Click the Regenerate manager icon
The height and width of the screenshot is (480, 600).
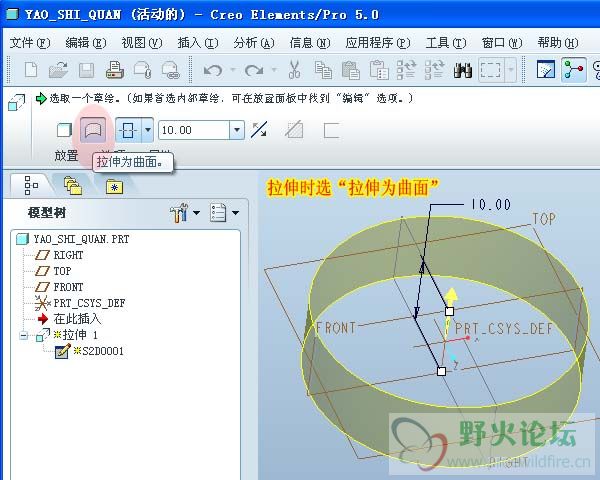(435, 70)
